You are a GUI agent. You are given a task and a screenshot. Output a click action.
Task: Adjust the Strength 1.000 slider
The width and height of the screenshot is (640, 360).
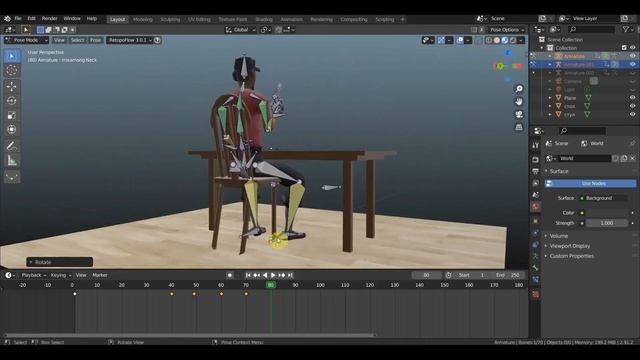(607, 223)
